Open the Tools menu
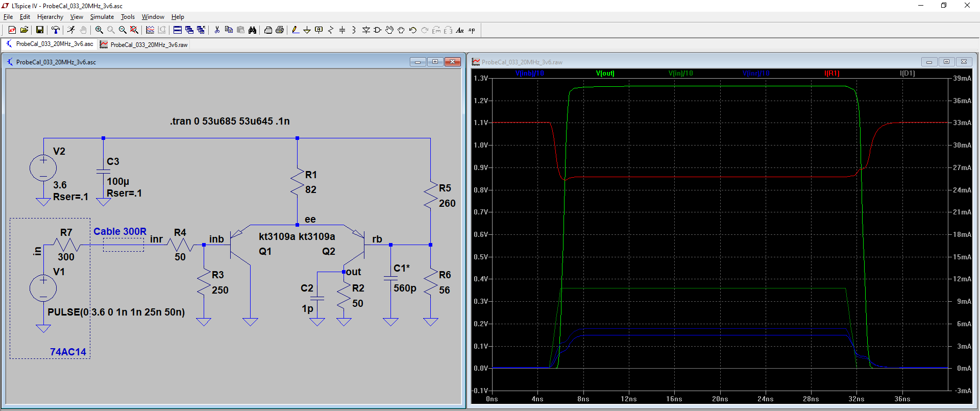Image resolution: width=980 pixels, height=411 pixels. [x=128, y=17]
